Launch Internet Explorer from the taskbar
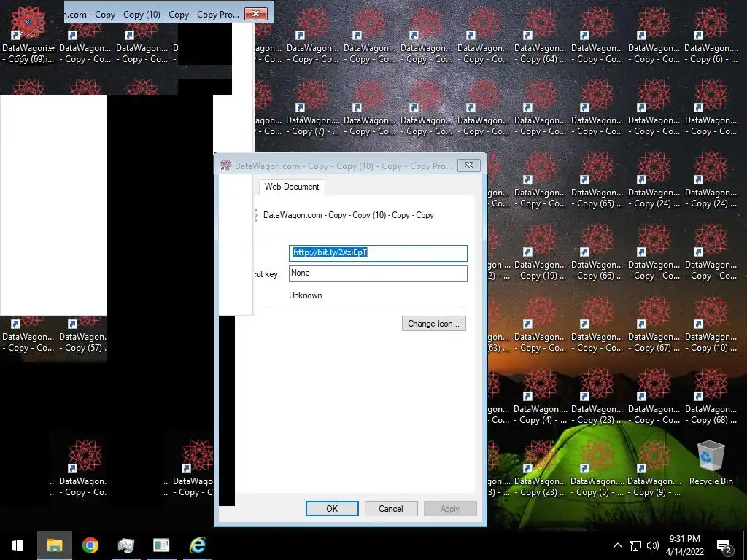This screenshot has width=747, height=560. click(197, 545)
